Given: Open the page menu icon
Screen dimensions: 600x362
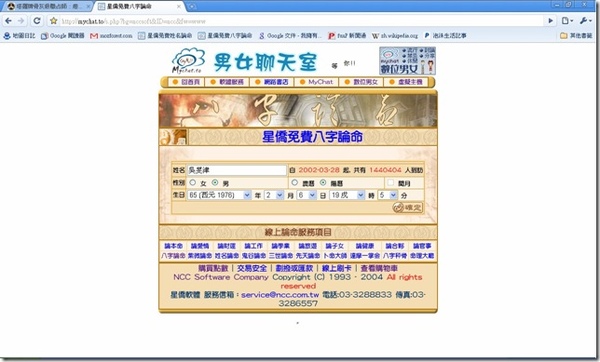Looking at the screenshot, I should click(x=567, y=21).
